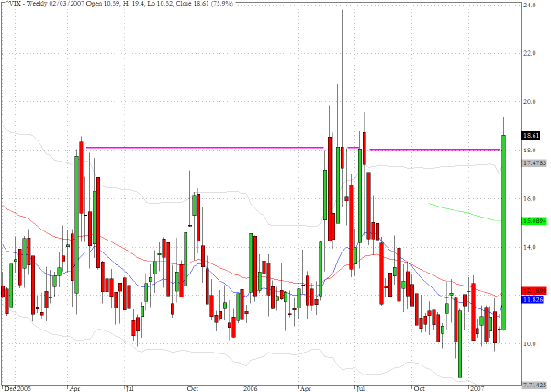Click the 20.0 price axis label
Screen dimensions: 551x392
530,102
